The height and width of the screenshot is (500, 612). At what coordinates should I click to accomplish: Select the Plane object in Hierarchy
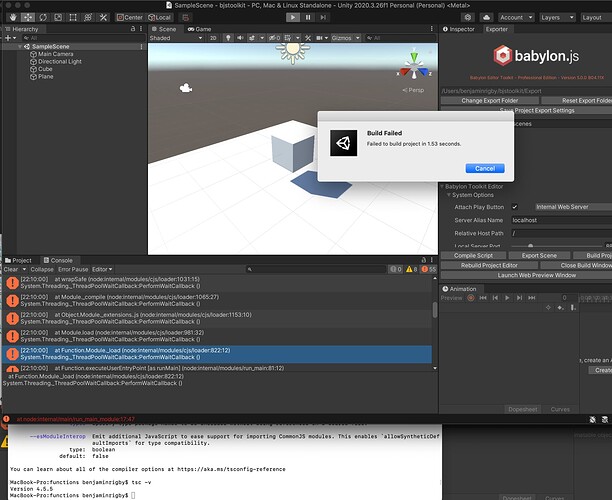pos(45,77)
